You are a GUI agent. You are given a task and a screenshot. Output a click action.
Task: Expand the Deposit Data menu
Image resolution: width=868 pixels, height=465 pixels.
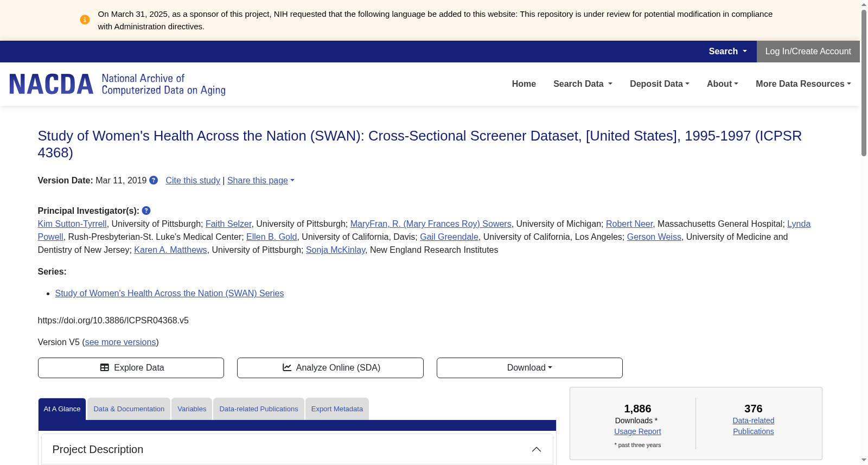point(660,84)
